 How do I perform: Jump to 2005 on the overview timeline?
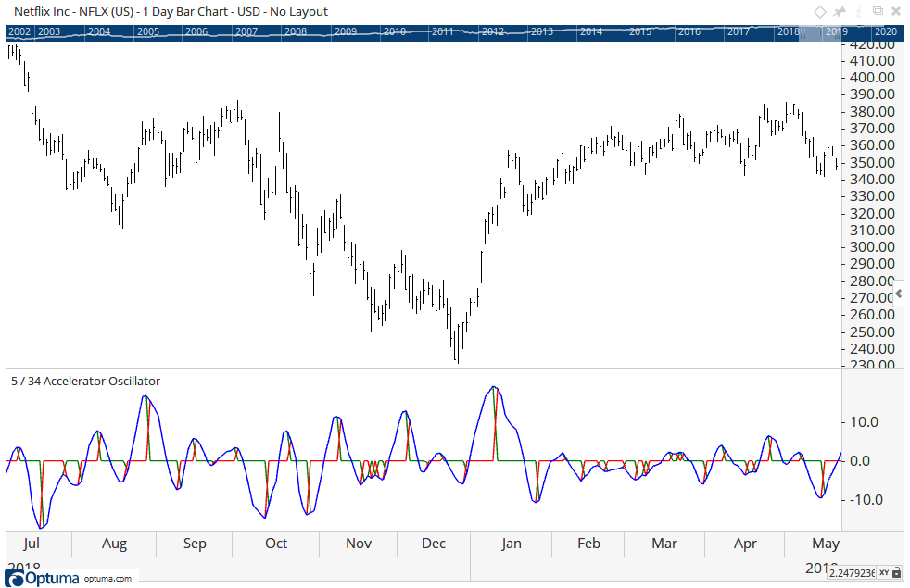(148, 31)
